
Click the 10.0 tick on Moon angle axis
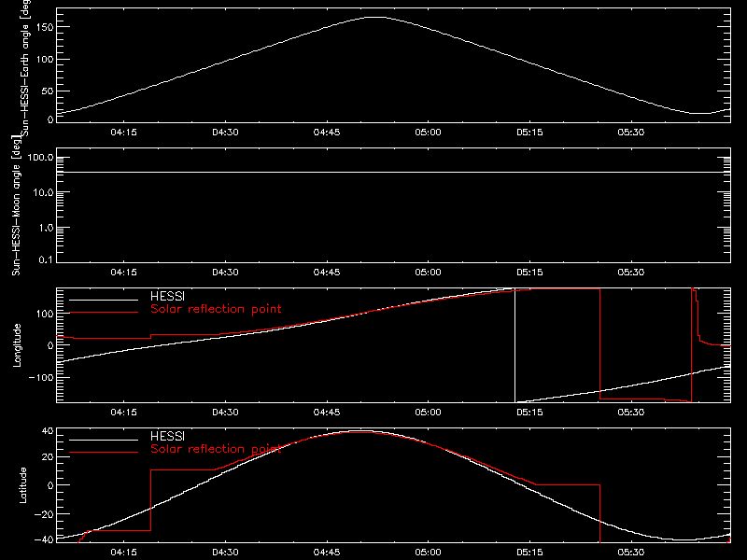point(43,193)
